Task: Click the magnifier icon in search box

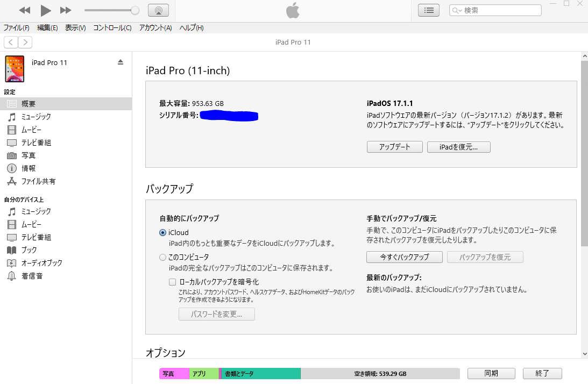Action: click(456, 11)
